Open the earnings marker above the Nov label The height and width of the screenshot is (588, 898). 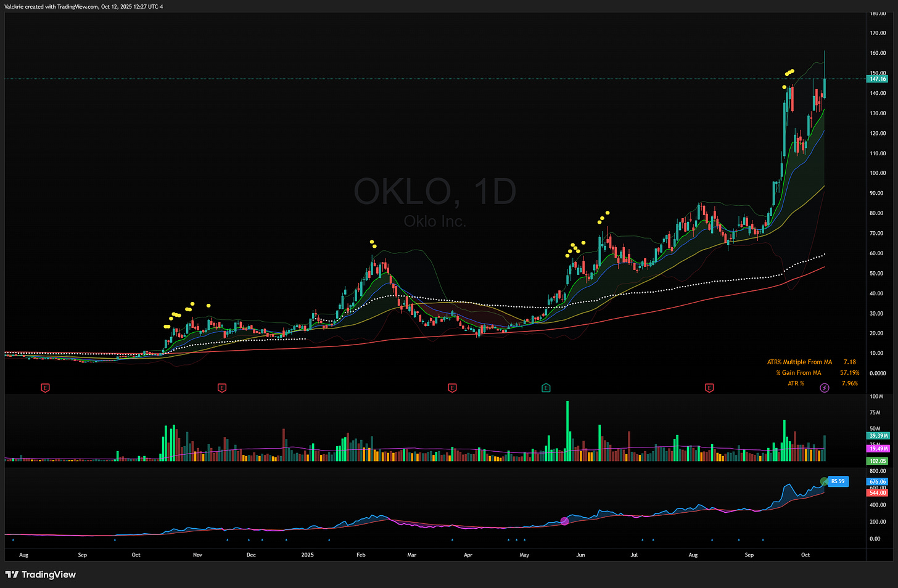pyautogui.click(x=222, y=388)
